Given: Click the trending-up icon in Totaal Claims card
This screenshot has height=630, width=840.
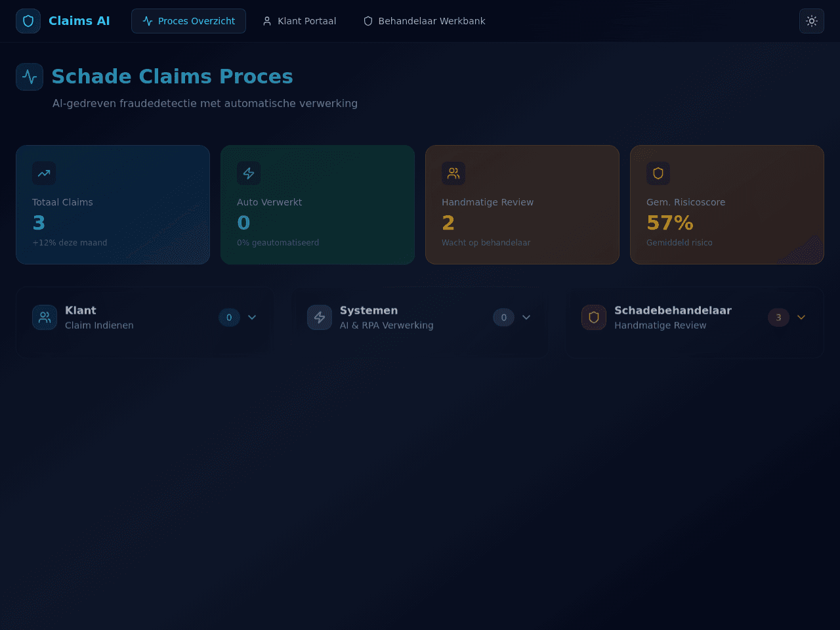Looking at the screenshot, I should tap(44, 173).
